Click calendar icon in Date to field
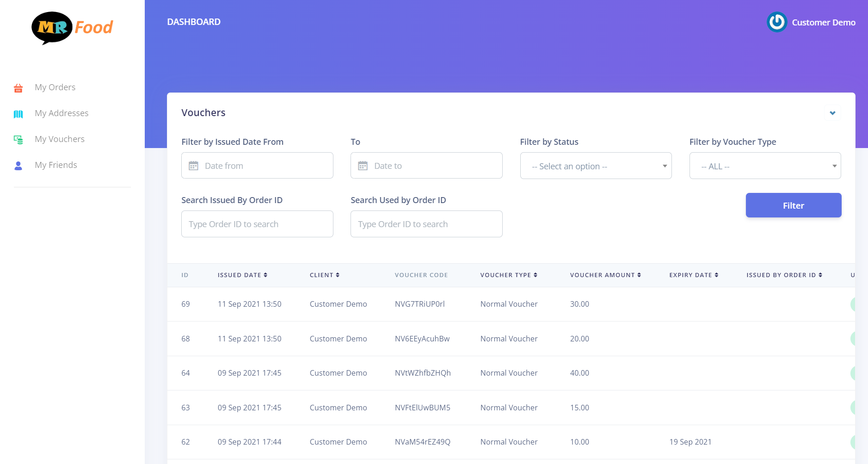868x464 pixels. 363,166
